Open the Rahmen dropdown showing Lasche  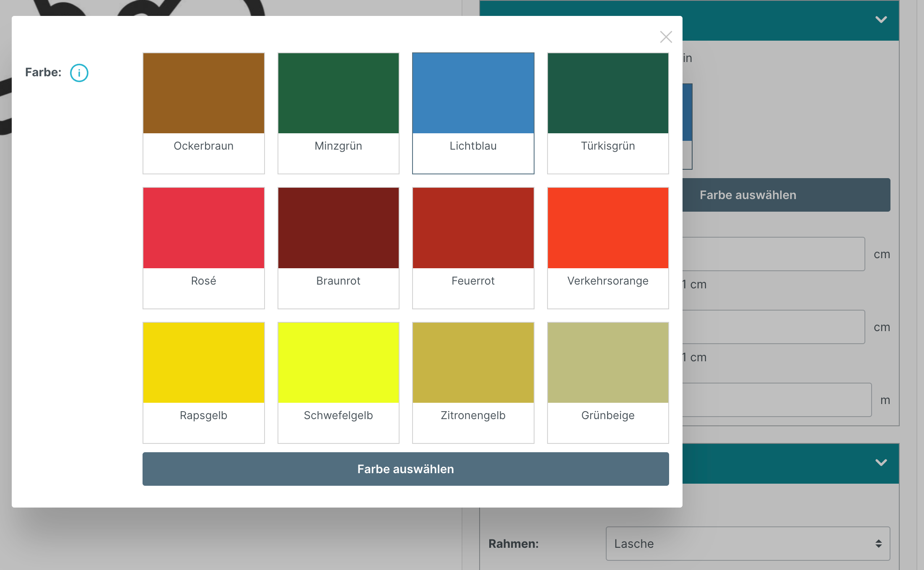click(748, 544)
